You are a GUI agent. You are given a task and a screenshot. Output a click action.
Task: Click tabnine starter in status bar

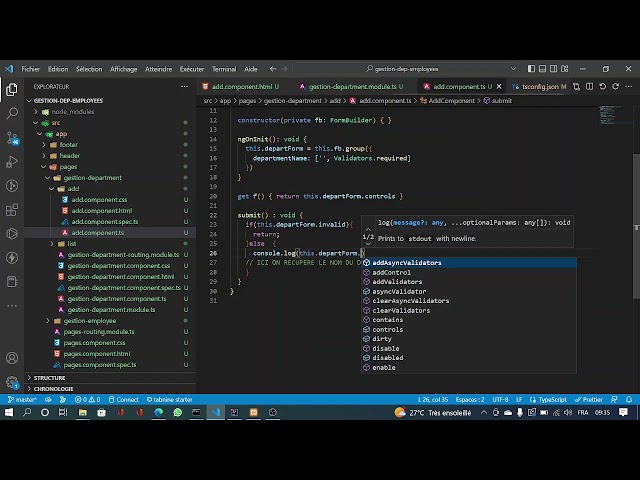169,400
